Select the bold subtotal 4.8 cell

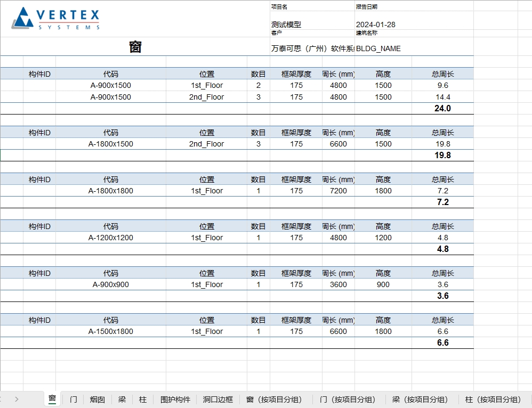pos(442,249)
